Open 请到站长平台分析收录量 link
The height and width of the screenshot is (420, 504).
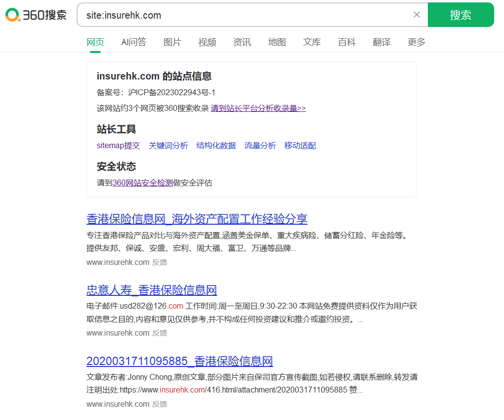[x=258, y=108]
